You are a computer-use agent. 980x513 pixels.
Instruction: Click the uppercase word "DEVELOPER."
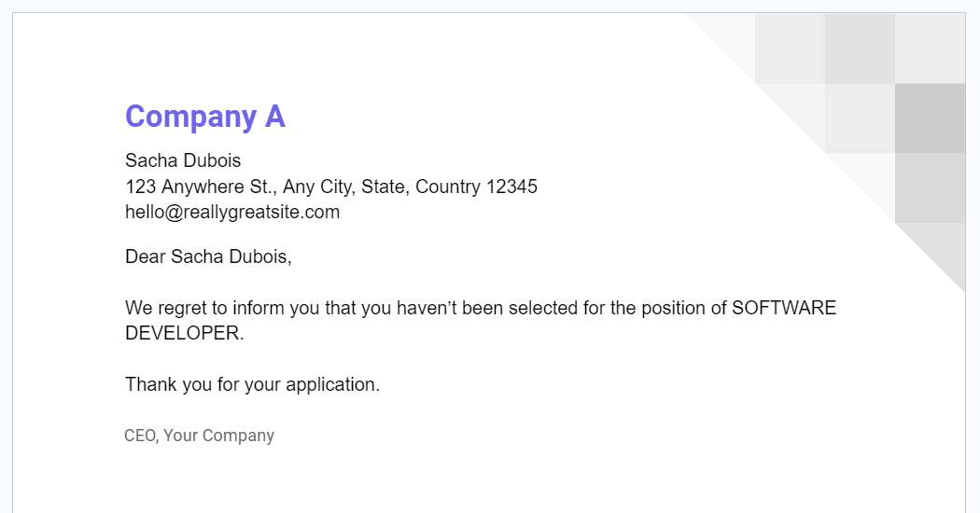tap(184, 334)
